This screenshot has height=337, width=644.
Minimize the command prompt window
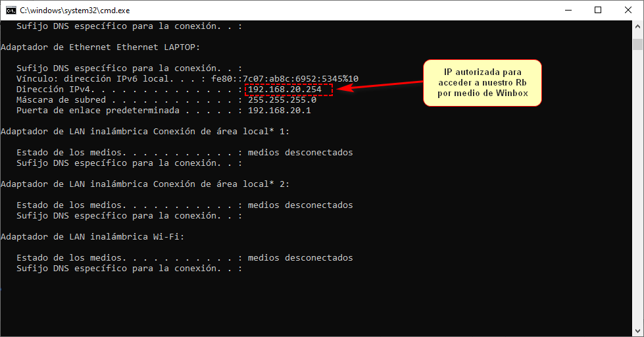point(567,10)
